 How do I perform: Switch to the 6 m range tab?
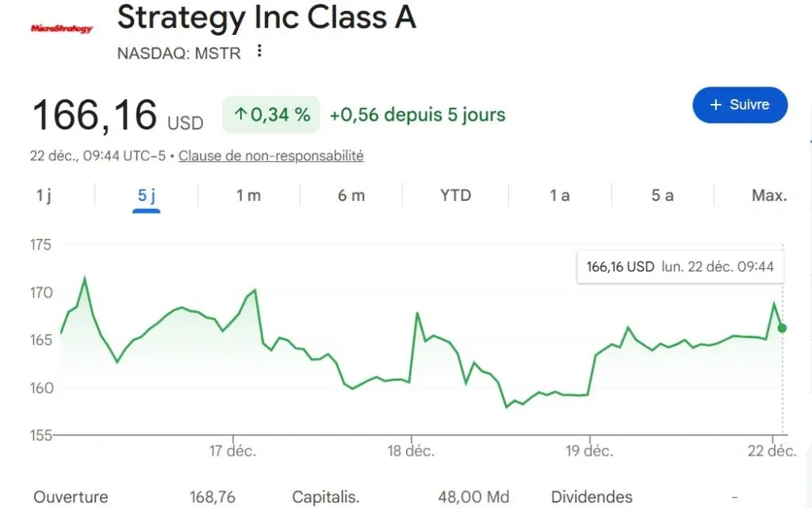[x=351, y=195]
